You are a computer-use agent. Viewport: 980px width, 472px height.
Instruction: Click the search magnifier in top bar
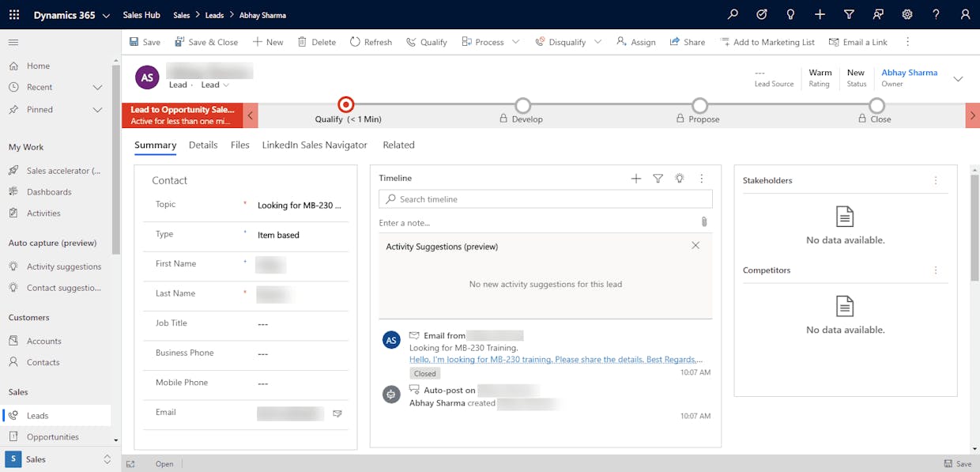(733, 15)
